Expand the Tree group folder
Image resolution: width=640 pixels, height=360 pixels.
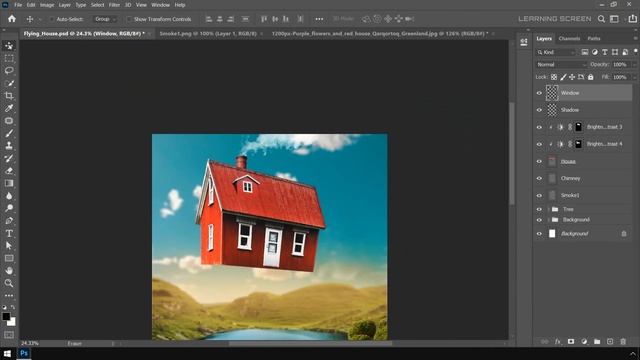coord(548,209)
